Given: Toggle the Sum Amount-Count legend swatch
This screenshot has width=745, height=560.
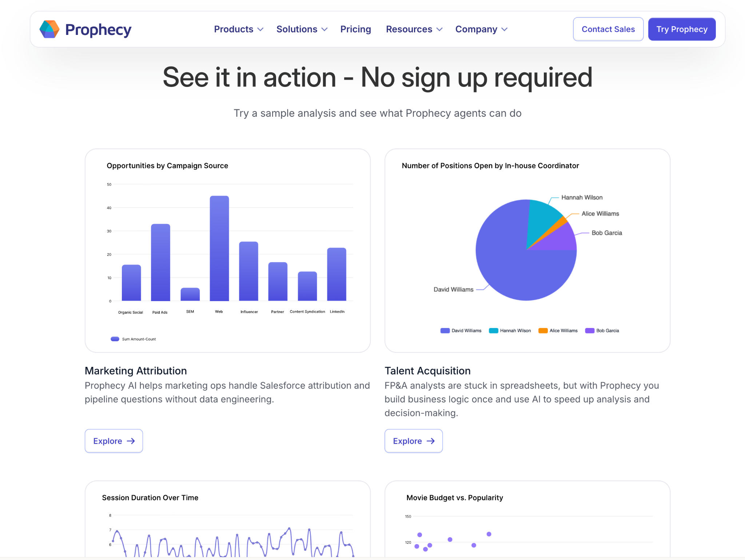Looking at the screenshot, I should (x=115, y=339).
